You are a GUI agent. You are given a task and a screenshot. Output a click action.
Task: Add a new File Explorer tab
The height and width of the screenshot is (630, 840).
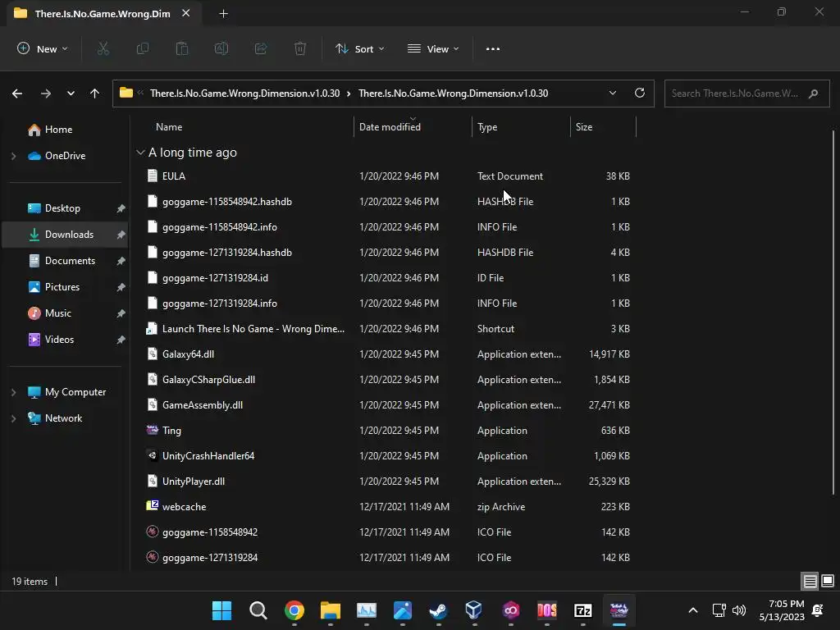(223, 14)
